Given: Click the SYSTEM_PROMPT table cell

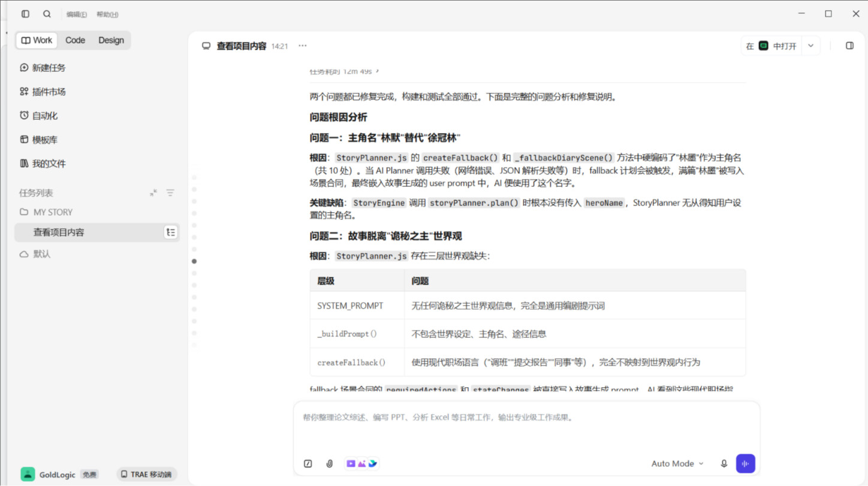Looking at the screenshot, I should (x=357, y=306).
